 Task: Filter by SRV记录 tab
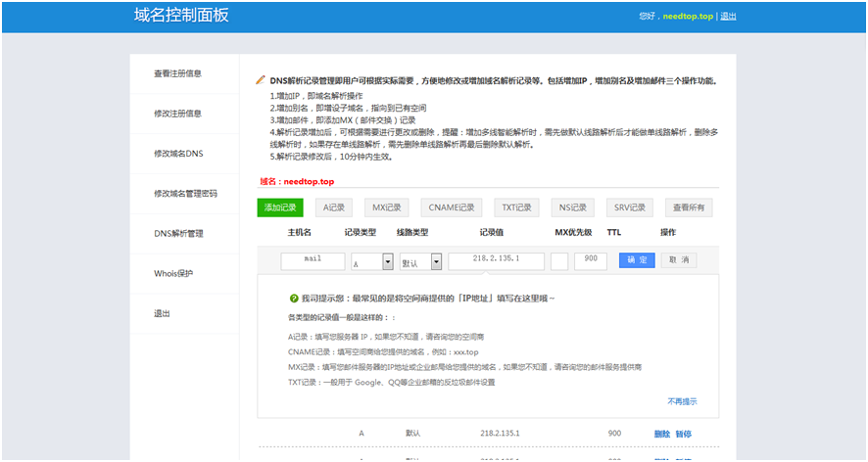629,208
